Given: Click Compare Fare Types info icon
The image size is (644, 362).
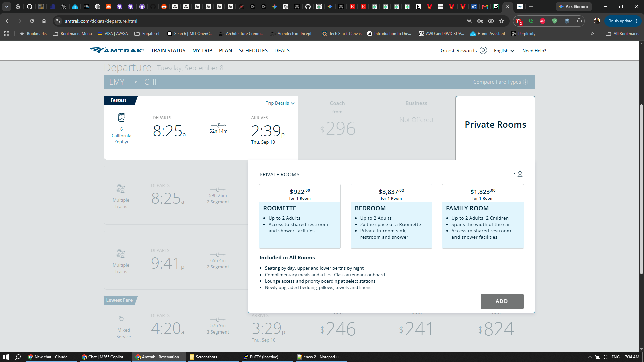Looking at the screenshot, I should pos(525,82).
